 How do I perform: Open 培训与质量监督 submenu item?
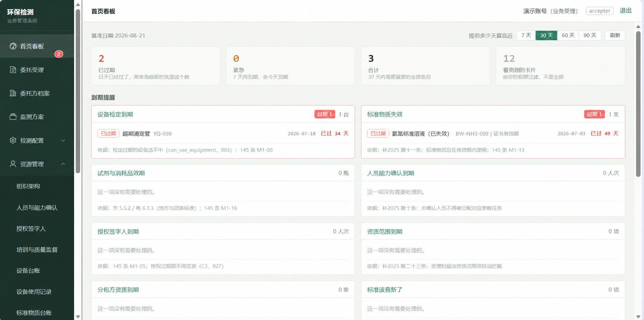37,249
